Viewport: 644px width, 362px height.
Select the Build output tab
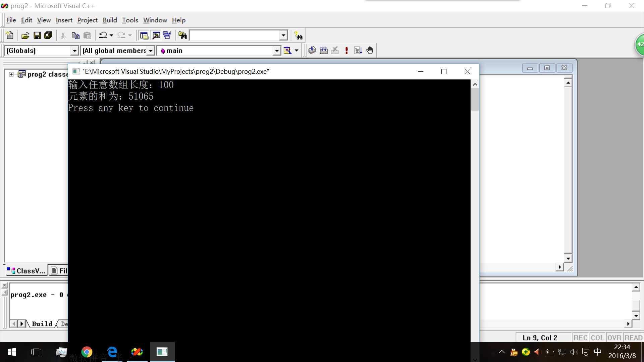(42, 324)
